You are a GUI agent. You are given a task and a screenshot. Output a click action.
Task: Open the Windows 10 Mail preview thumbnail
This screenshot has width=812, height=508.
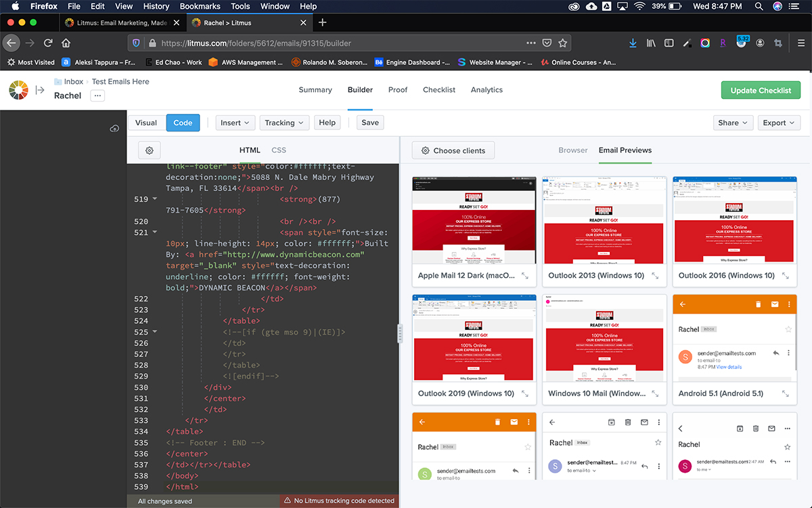pos(604,339)
